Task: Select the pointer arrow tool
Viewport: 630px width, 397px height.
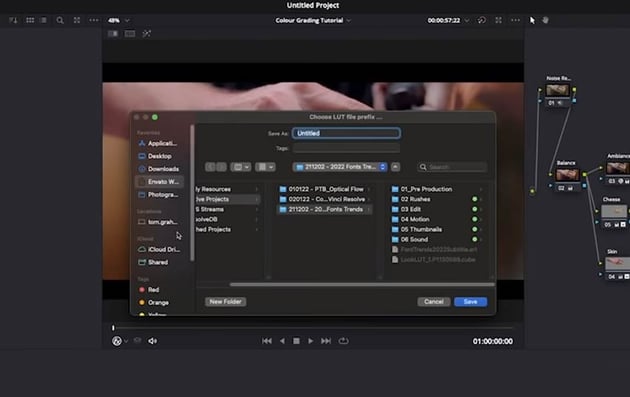Action: pos(532,20)
